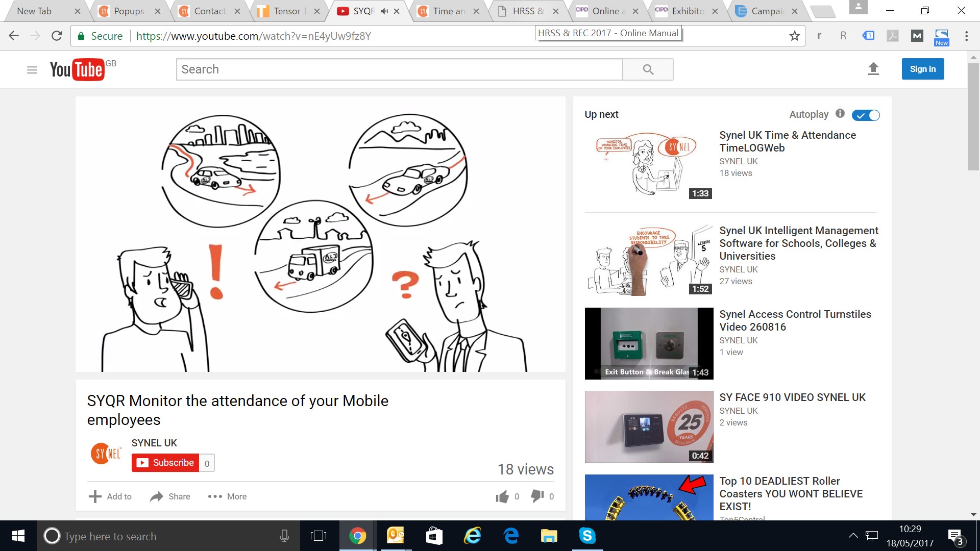
Task: Like the video with thumbs up
Action: click(502, 496)
